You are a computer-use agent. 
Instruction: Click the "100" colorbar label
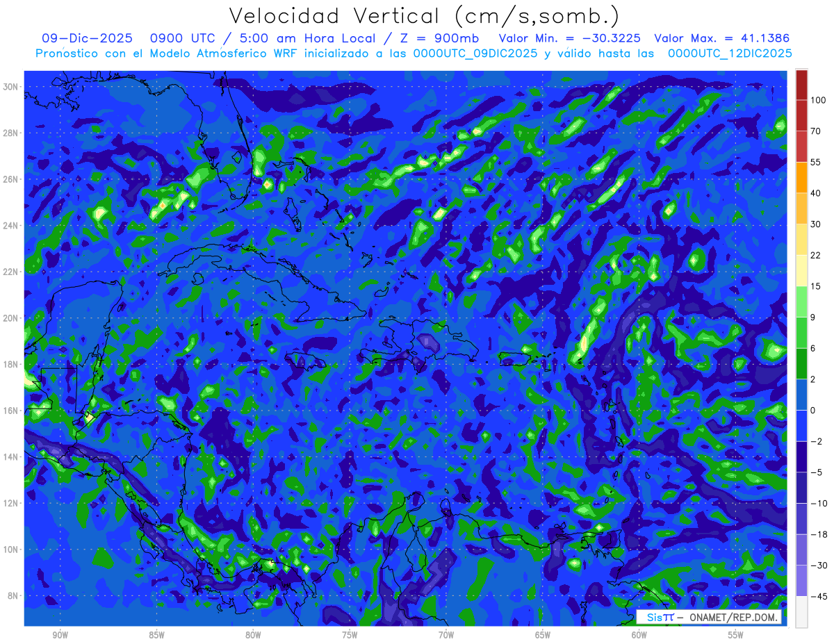(x=818, y=100)
